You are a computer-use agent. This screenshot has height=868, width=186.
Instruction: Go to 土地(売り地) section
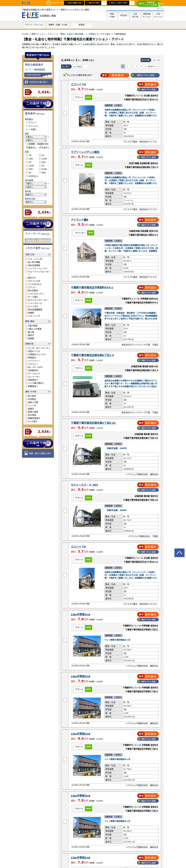click(135, 15)
